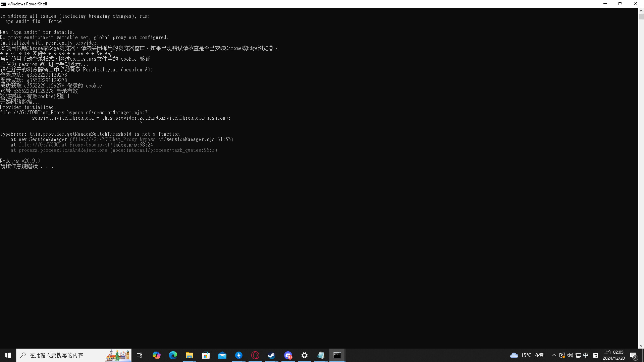
Task: Open the Settings gear on the taskbar
Action: tap(305, 355)
